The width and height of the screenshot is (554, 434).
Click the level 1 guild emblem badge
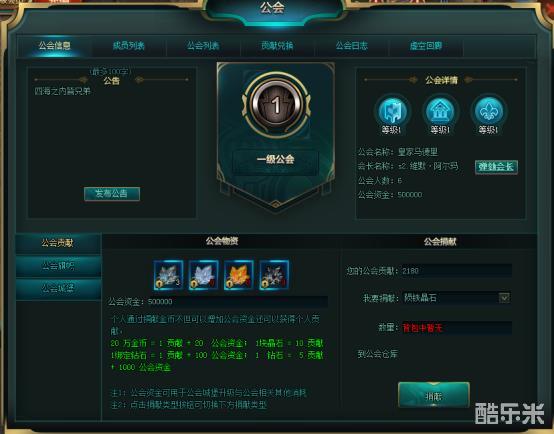276,105
